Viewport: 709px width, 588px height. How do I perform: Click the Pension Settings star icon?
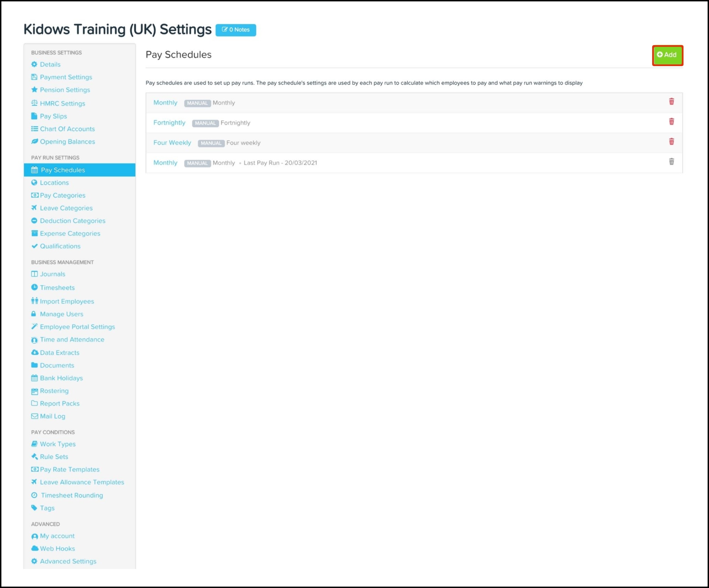pos(34,90)
